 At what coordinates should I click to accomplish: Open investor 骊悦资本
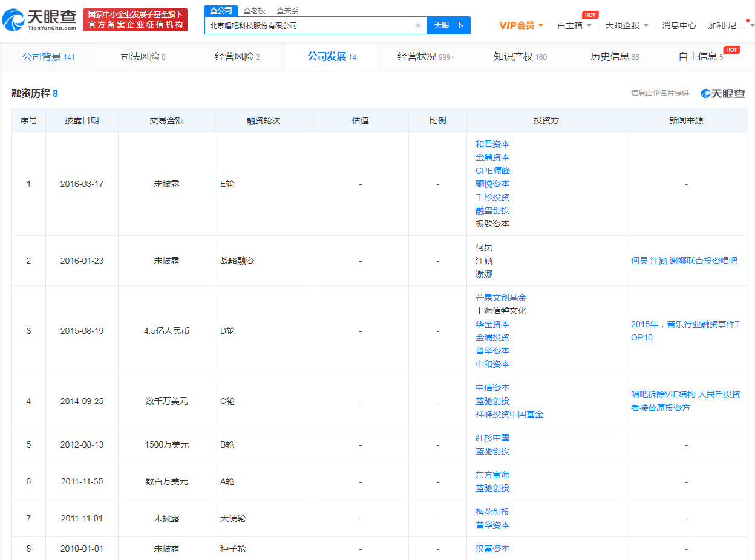pos(492,184)
